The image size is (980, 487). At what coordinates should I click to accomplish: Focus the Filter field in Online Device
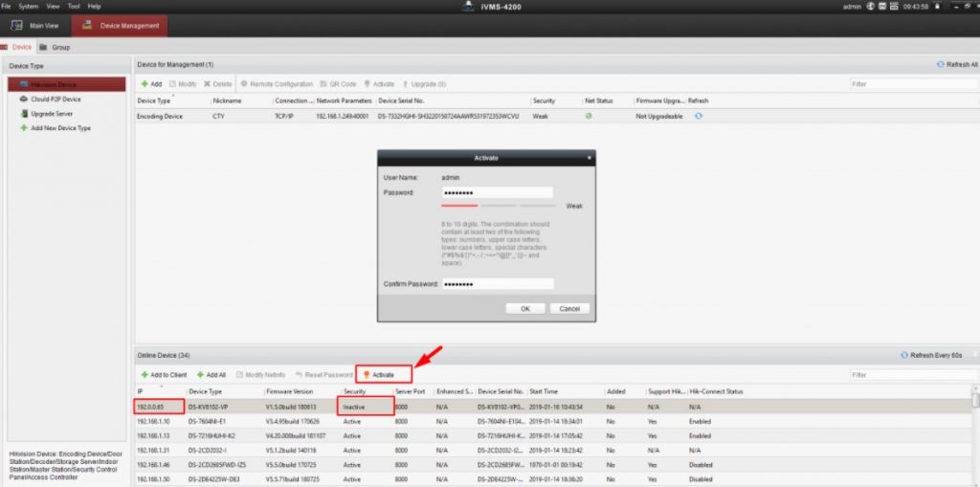coord(912,374)
